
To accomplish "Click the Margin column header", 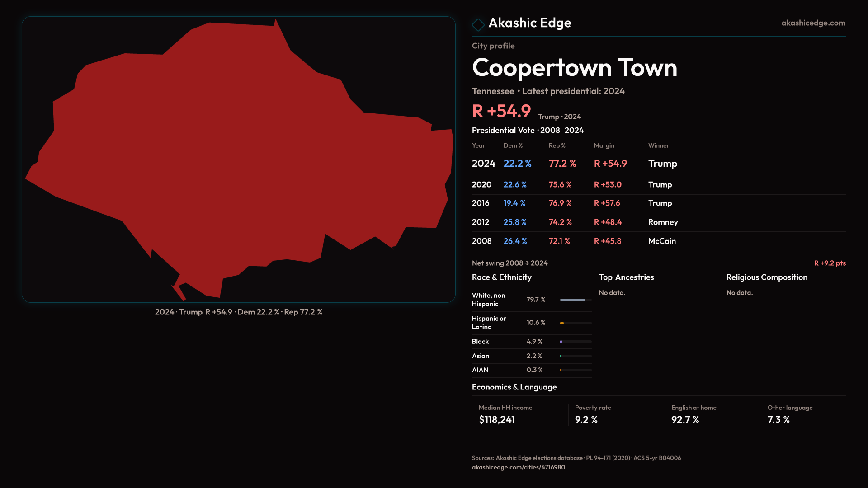I will (604, 145).
